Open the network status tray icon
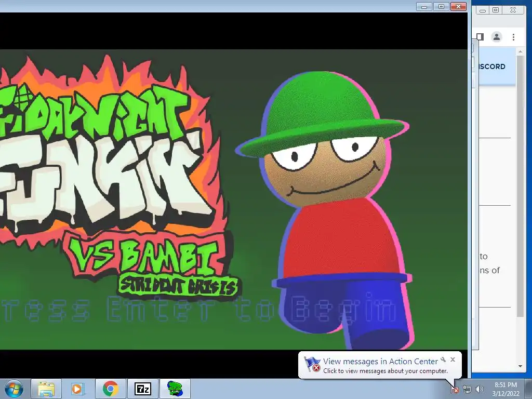Screen dimensions: 532x399 click(467, 390)
